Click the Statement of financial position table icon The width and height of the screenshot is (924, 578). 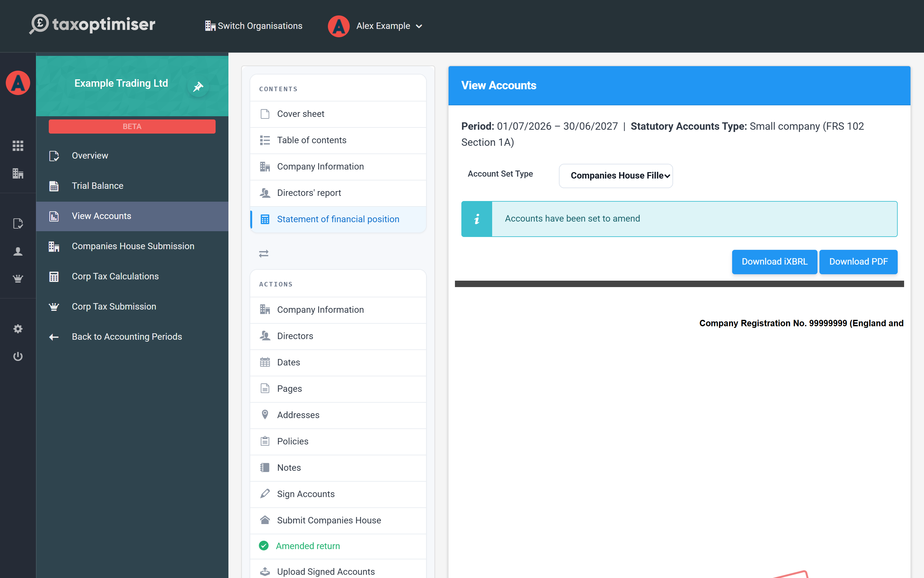[x=265, y=219]
